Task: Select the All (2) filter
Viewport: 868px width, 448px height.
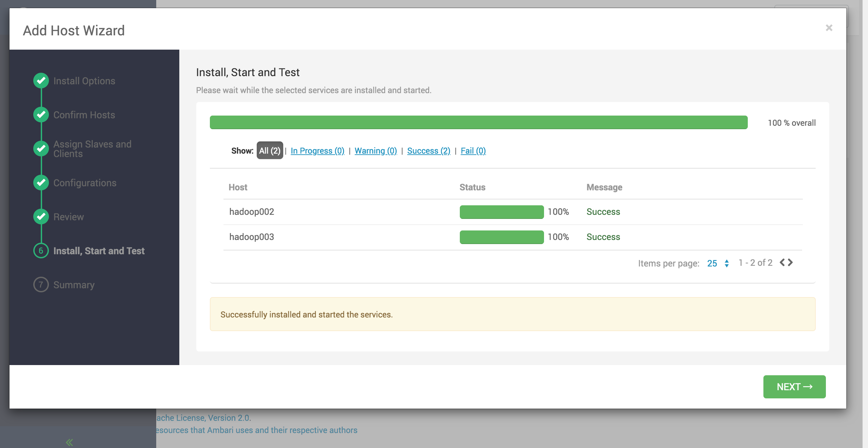Action: coord(270,151)
